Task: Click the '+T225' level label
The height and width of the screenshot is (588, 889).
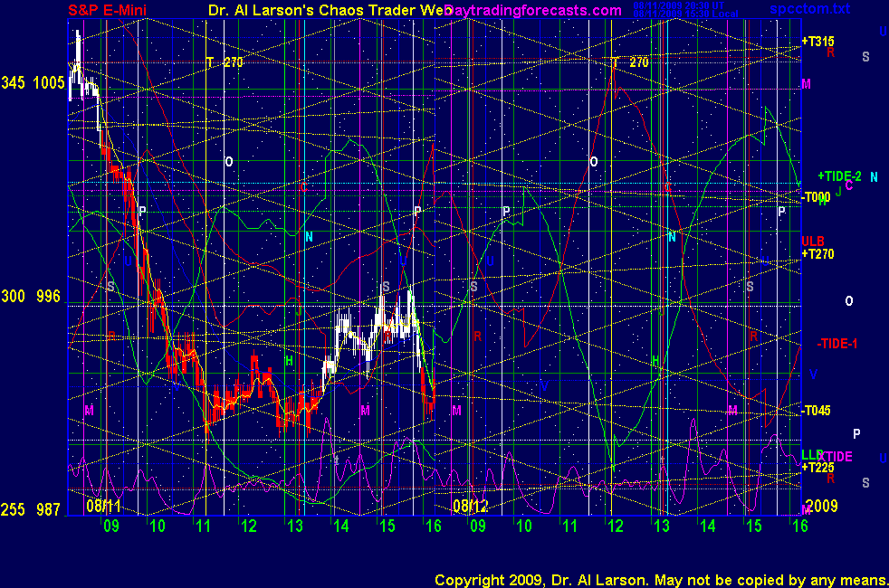Action: 817,468
